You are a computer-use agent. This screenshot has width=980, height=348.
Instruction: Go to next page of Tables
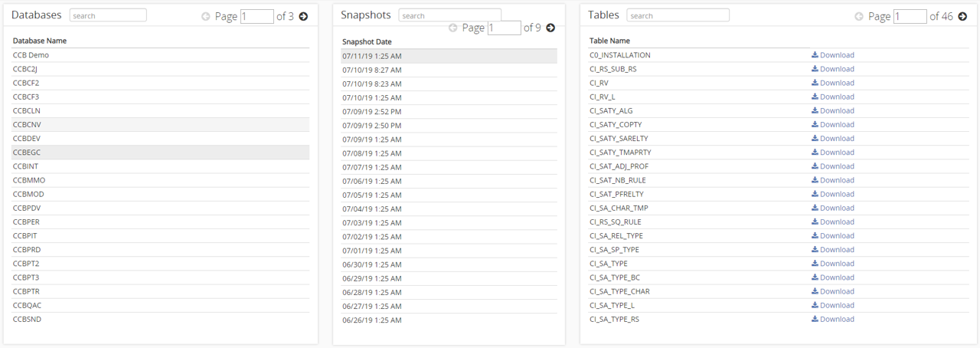pos(962,16)
